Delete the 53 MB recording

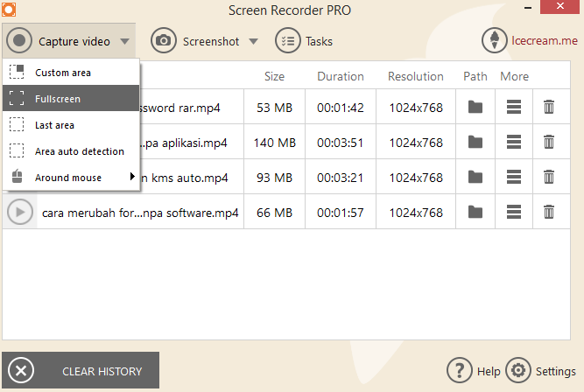549,107
